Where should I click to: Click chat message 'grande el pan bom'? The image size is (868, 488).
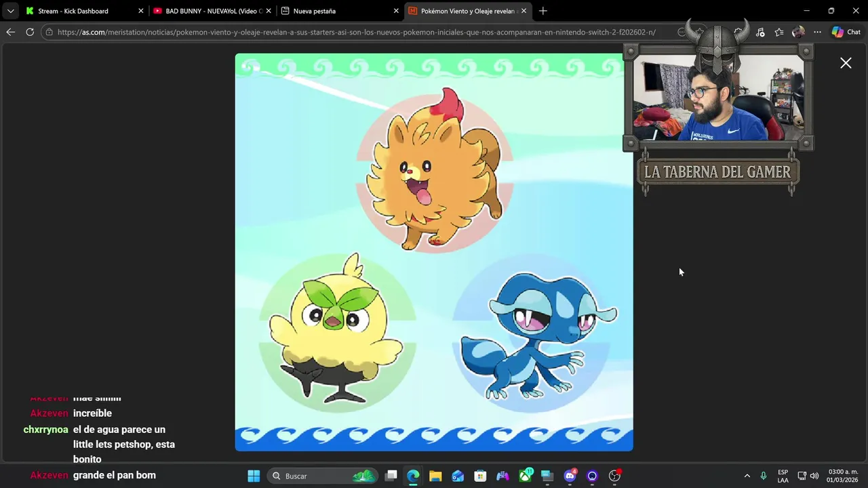click(115, 475)
